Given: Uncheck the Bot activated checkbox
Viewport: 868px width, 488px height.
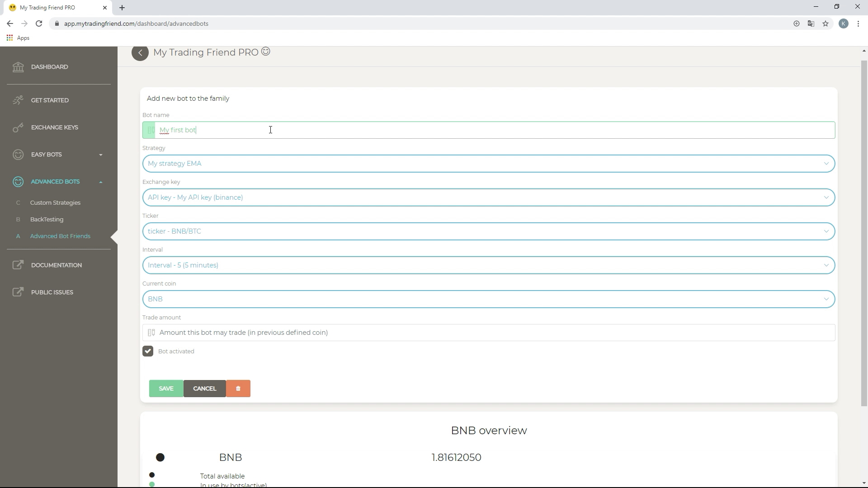Looking at the screenshot, I should (x=148, y=351).
